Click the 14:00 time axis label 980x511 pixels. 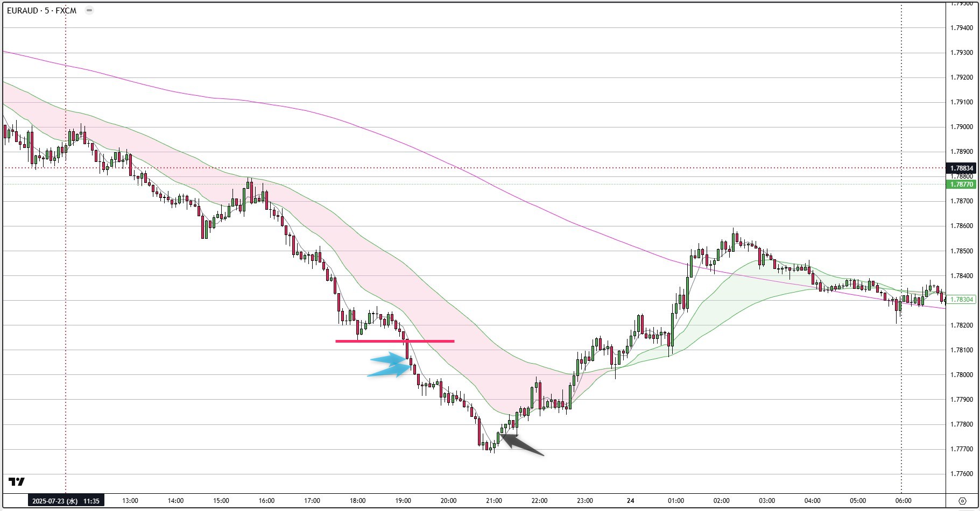tap(175, 501)
